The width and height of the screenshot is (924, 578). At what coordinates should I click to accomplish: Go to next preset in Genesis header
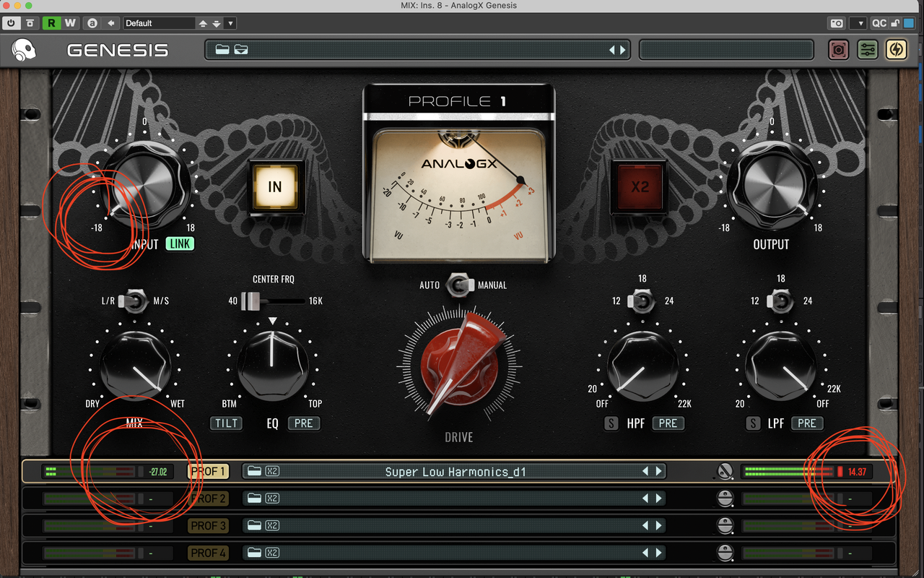[x=622, y=50]
